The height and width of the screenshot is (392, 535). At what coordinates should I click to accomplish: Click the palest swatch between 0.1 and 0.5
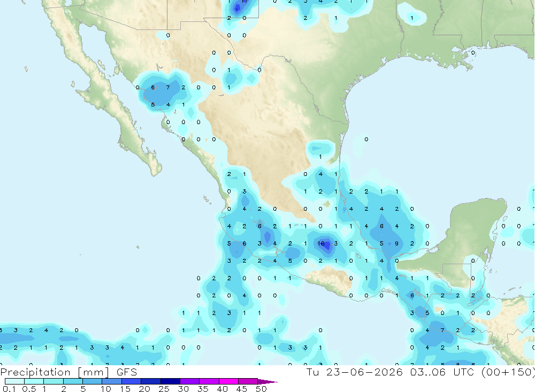14,381
